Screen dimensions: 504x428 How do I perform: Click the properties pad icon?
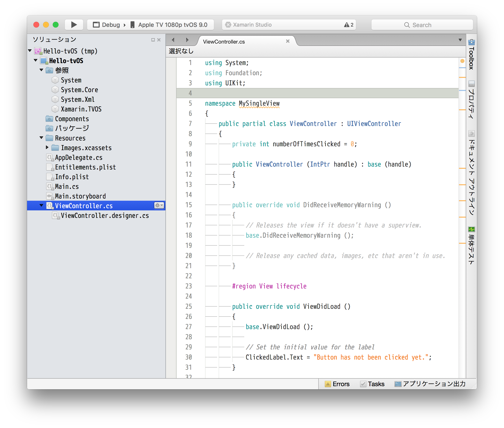tap(471, 84)
